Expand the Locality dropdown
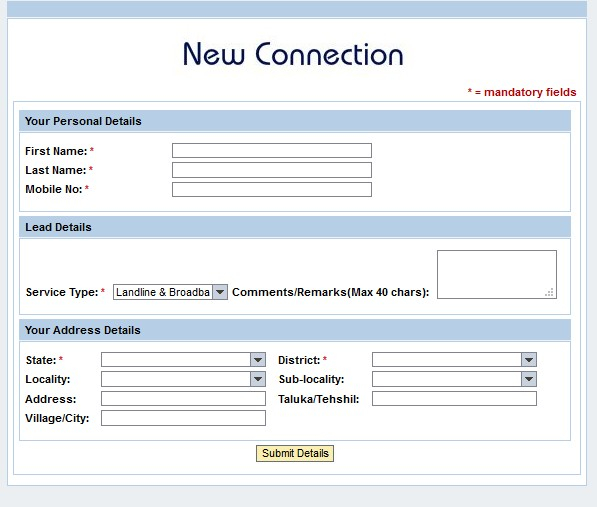The image size is (597, 507). coord(183,379)
